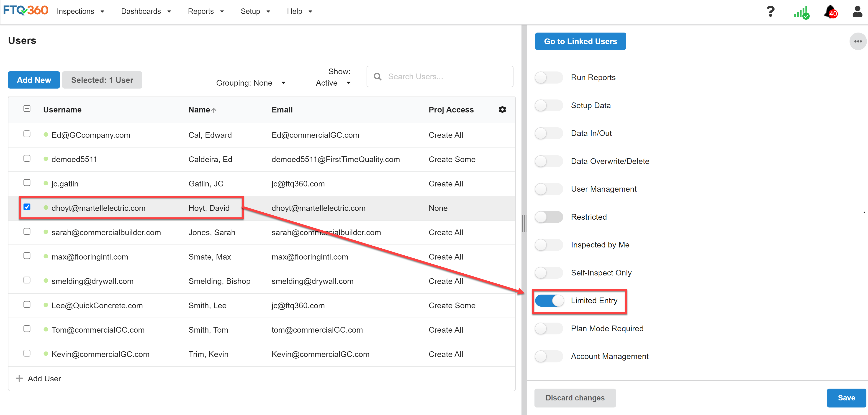
Task: Disable the Limited Entry toggle
Action: point(549,300)
